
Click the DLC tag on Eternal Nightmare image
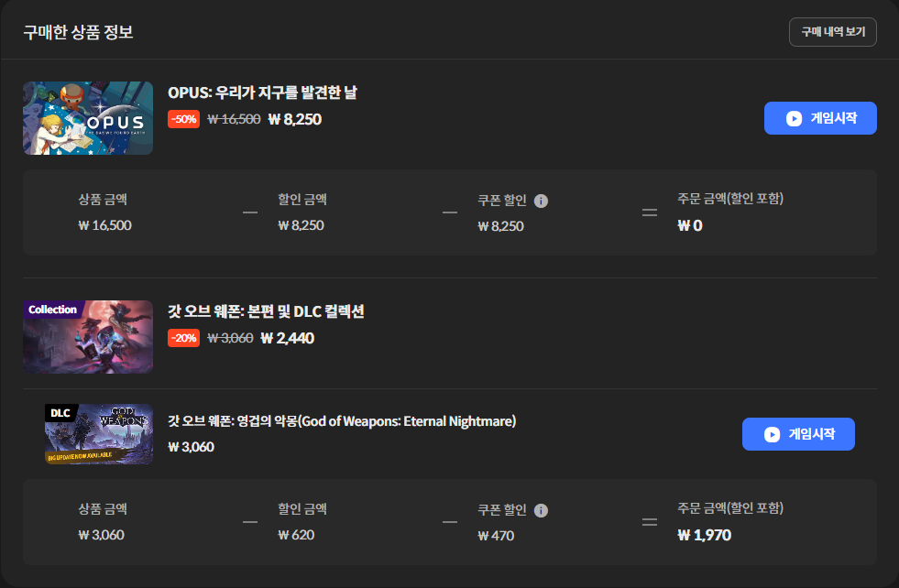60,413
